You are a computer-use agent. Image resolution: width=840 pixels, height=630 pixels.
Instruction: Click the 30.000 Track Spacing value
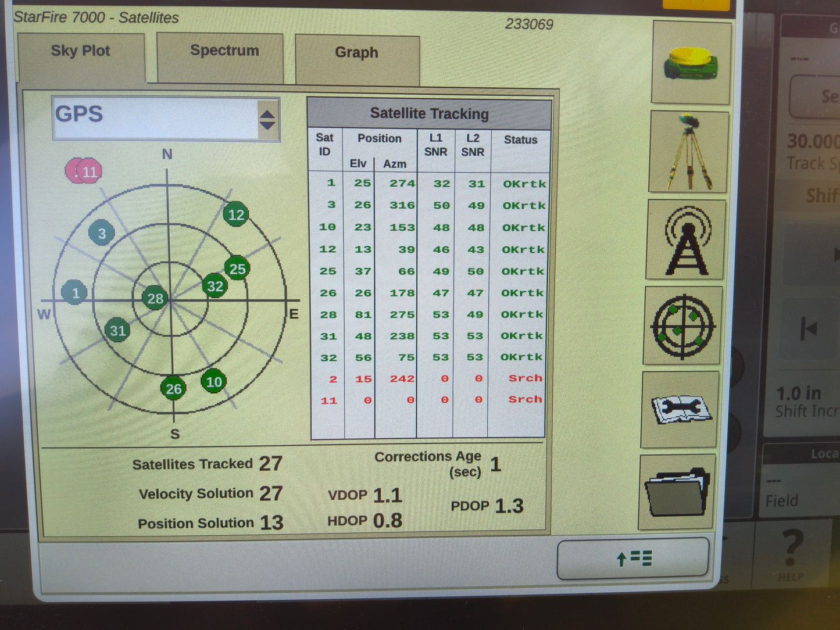click(813, 141)
